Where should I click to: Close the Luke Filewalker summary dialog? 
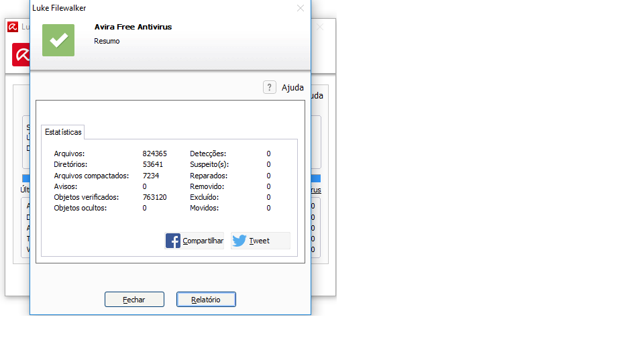click(x=301, y=8)
